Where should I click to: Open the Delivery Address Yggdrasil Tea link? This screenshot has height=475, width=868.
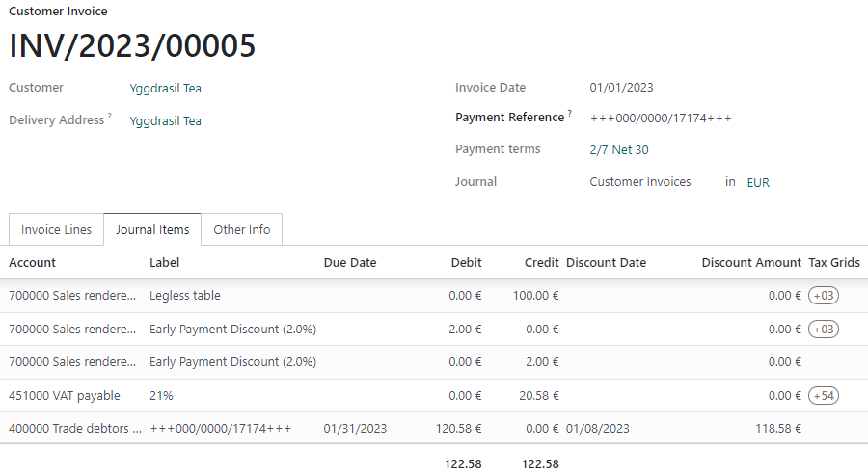click(165, 121)
